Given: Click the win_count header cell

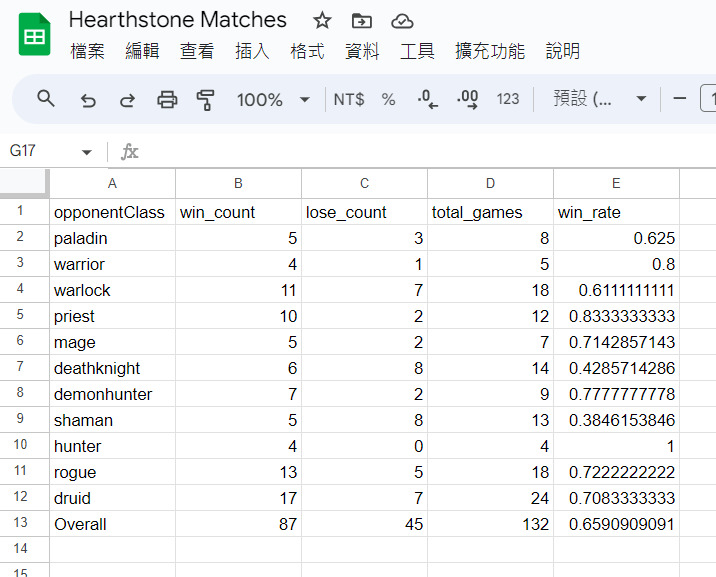Looking at the screenshot, I should [238, 212].
